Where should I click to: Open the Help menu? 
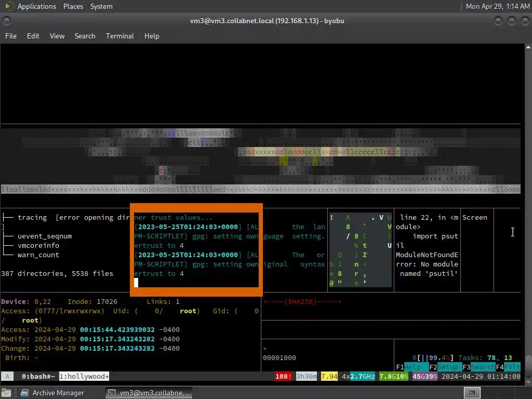tap(152, 36)
